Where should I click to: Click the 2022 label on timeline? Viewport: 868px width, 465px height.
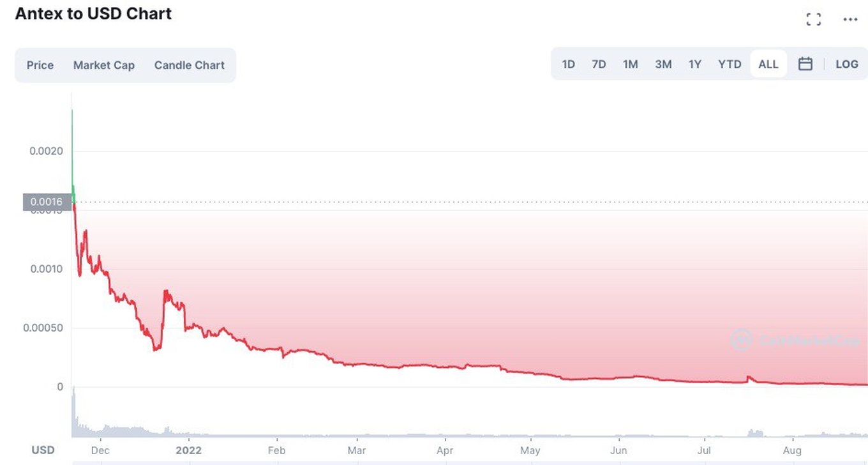(188, 450)
